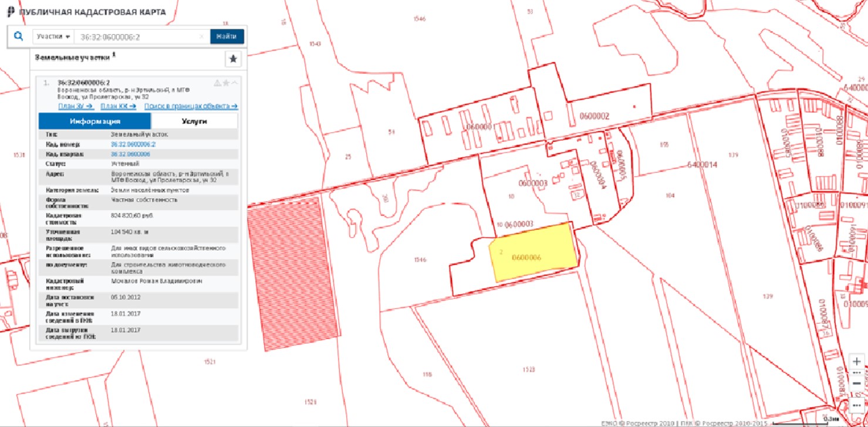
Task: Switch to the Услуги tab
Action: 194,121
